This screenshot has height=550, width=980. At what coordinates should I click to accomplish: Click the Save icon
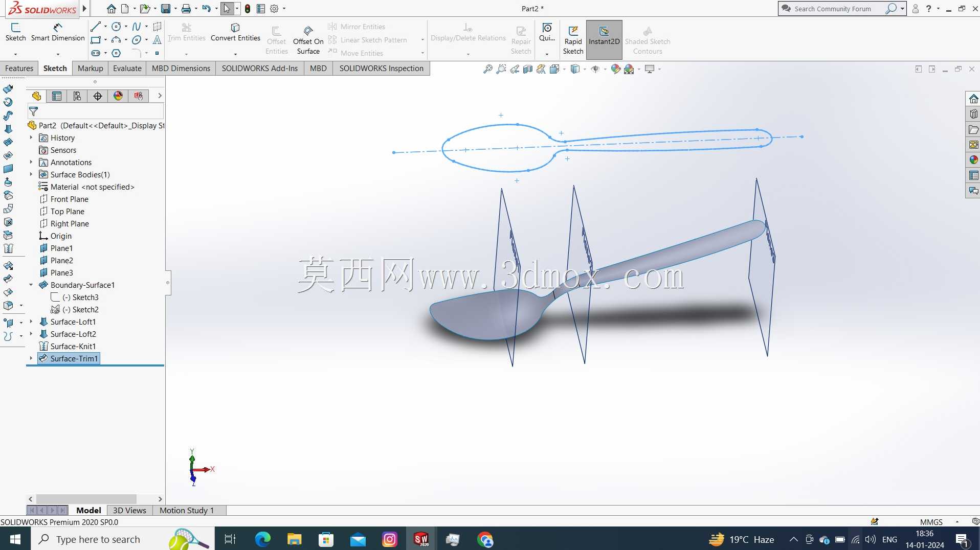165,9
